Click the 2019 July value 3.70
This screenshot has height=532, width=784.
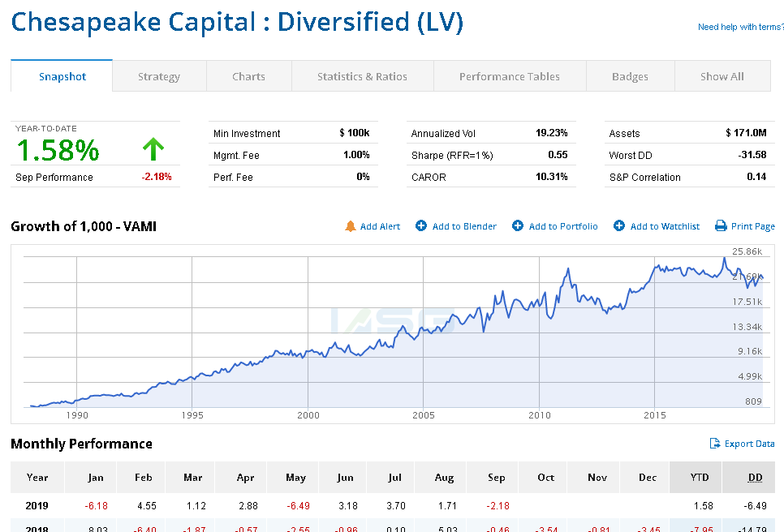click(396, 505)
